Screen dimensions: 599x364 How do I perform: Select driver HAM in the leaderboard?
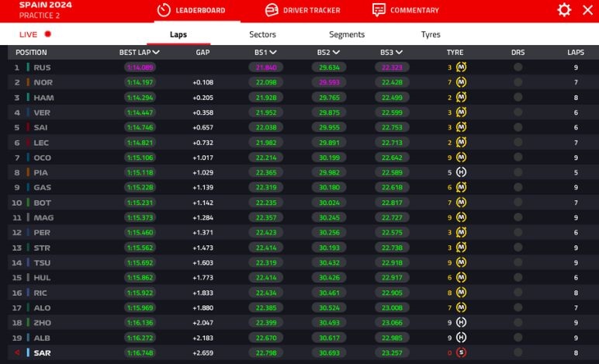pos(43,98)
